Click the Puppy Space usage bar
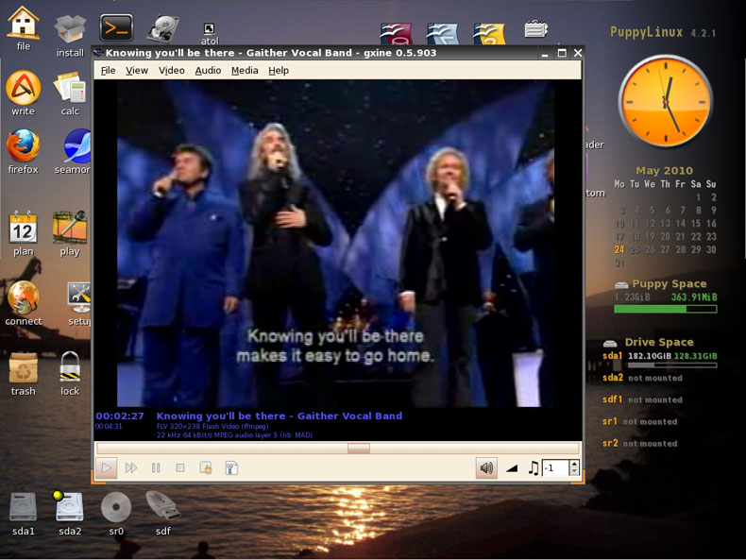This screenshot has width=746, height=560. pos(665,309)
